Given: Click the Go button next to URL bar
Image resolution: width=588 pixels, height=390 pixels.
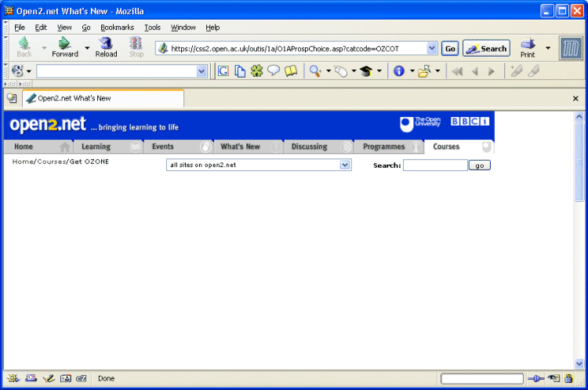Looking at the screenshot, I should point(450,49).
